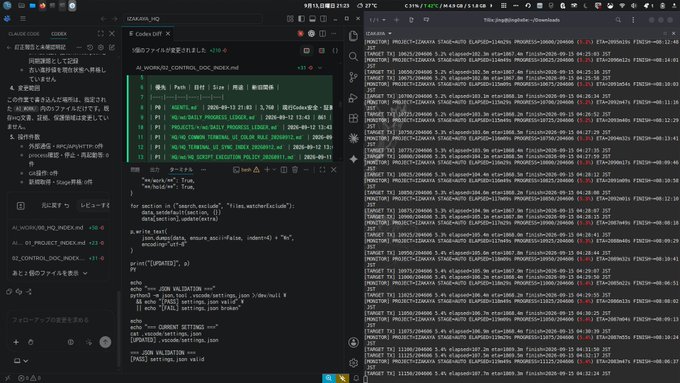Click the 元に戻す undo button
680x383 pixels.
(x=55, y=205)
